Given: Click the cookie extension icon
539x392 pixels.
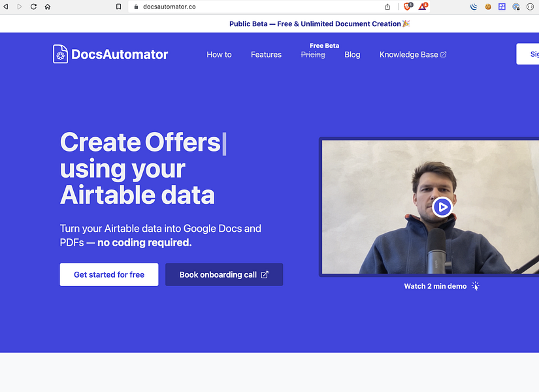Looking at the screenshot, I should tap(487, 7).
